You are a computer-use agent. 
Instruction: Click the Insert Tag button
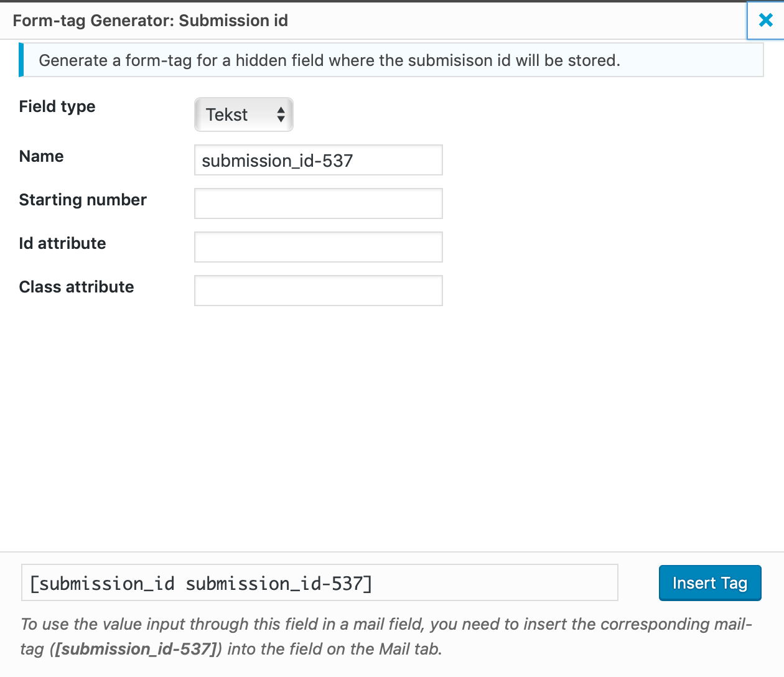pos(710,583)
